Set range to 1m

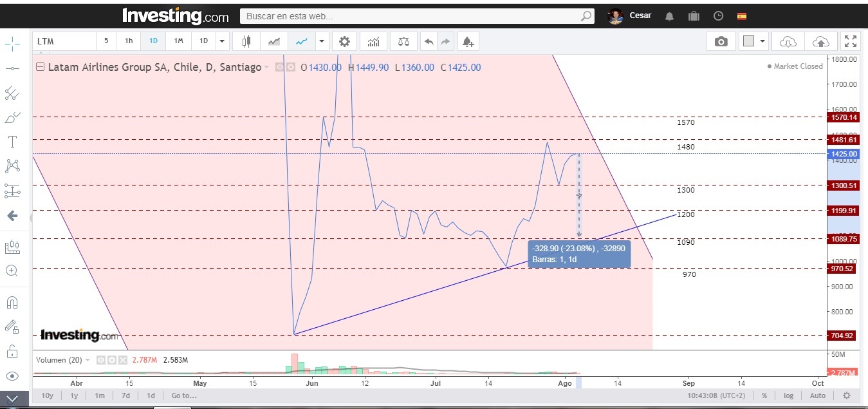pyautogui.click(x=100, y=395)
